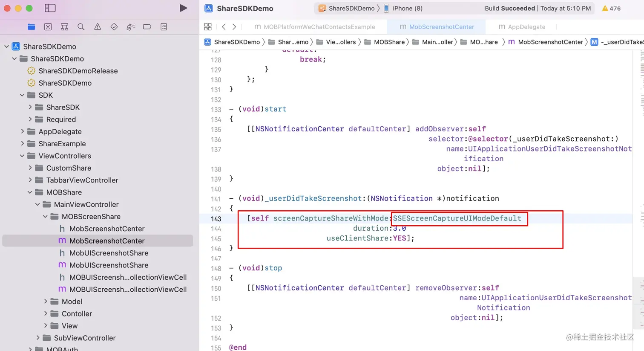The image size is (644, 351).
Task: Expand the ShareSDK folder
Action: (30, 107)
